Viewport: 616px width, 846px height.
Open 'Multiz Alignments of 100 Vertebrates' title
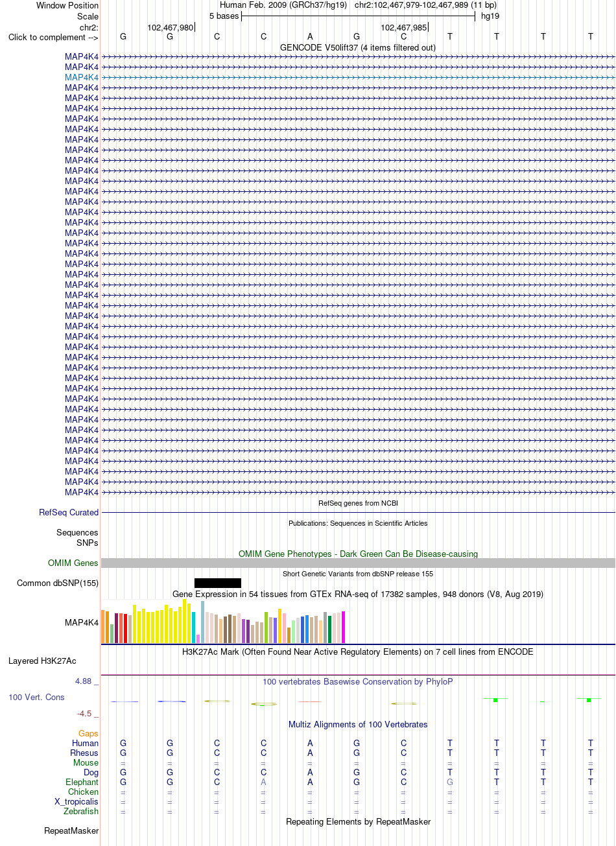coord(358,724)
